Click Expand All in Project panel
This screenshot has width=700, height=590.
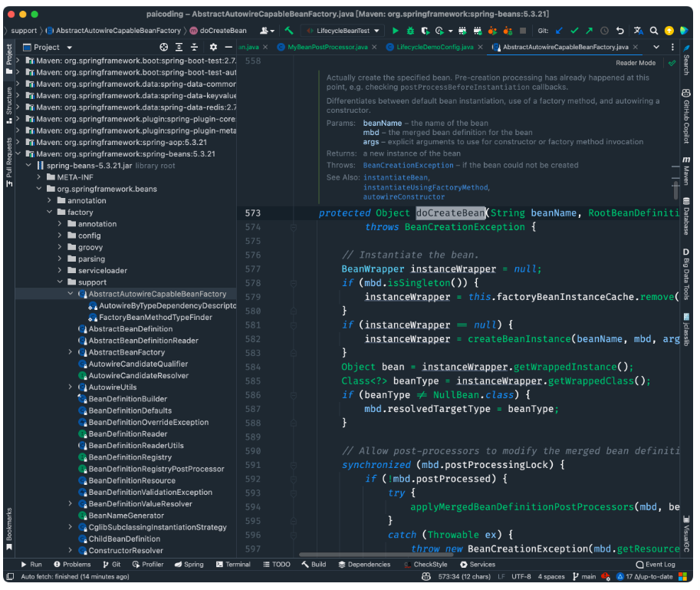click(179, 47)
